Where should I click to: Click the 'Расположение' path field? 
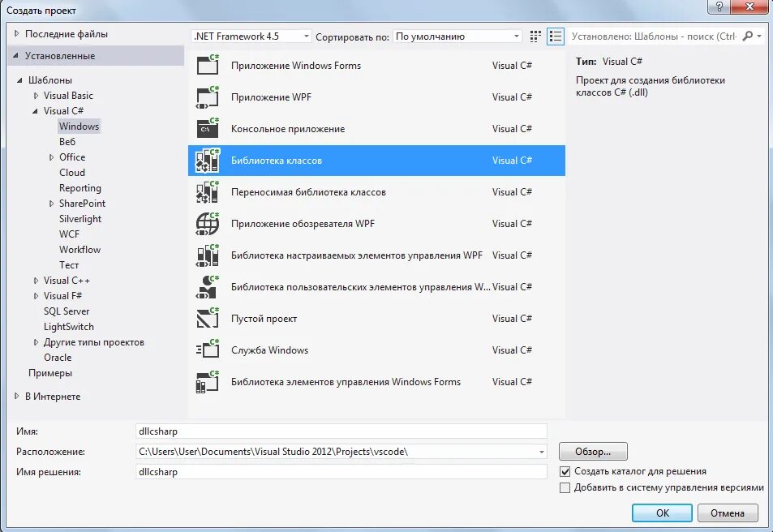(x=341, y=452)
